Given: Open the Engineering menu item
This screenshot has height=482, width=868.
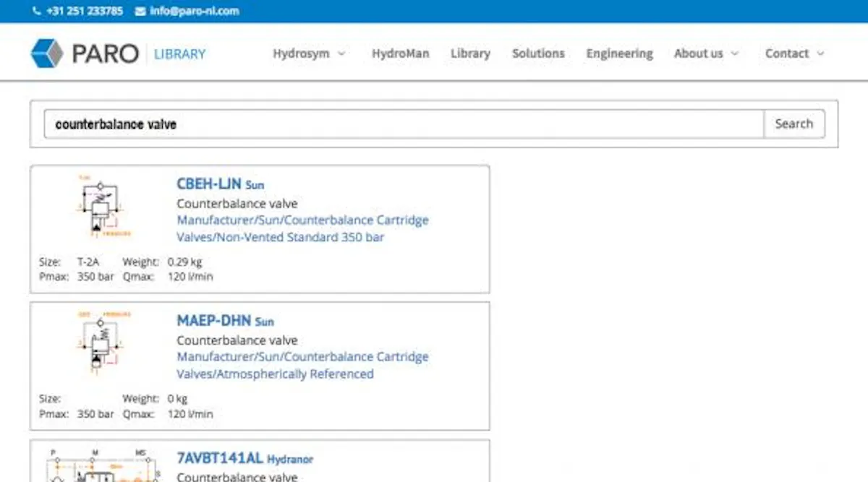Looking at the screenshot, I should 619,53.
